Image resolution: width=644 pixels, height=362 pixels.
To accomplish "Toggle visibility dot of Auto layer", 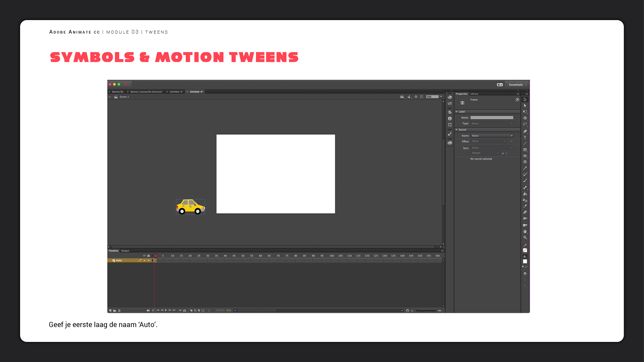I will click(x=144, y=260).
